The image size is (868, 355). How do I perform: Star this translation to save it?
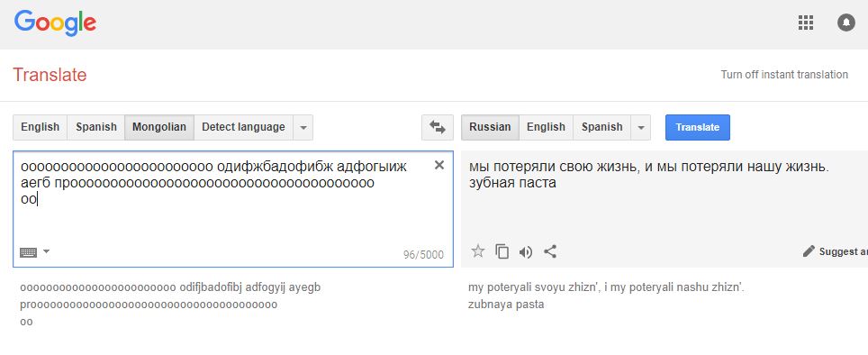(x=478, y=251)
